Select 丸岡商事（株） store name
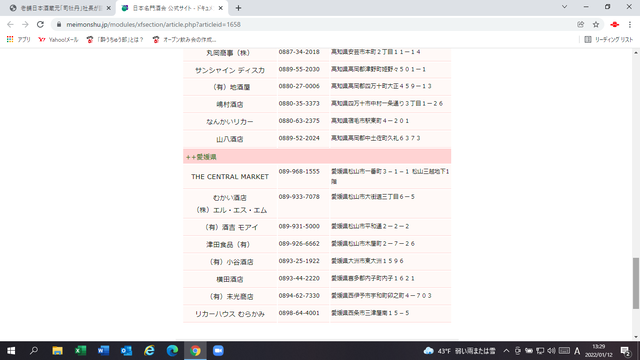Viewport: 640px width, 360px height. tap(228, 53)
